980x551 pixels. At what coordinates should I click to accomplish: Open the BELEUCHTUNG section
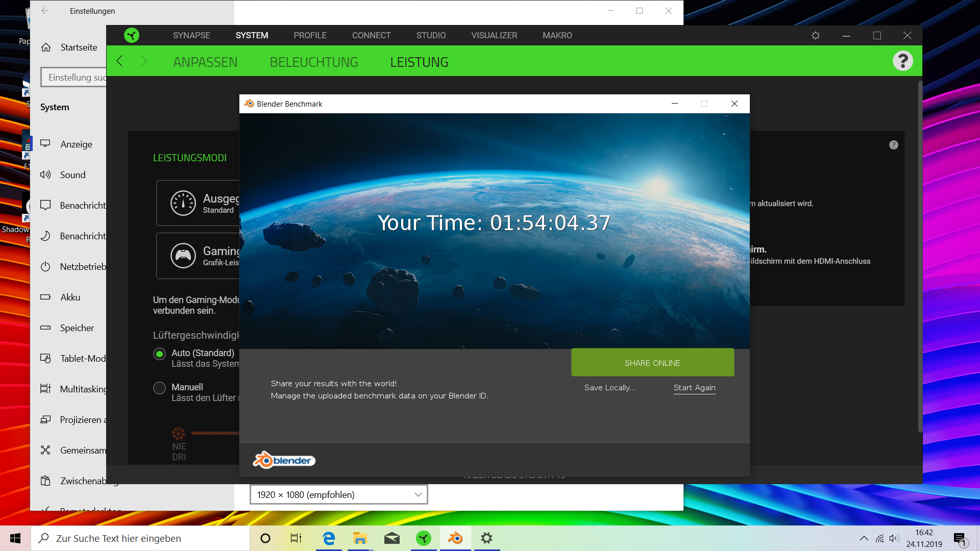[x=314, y=62]
